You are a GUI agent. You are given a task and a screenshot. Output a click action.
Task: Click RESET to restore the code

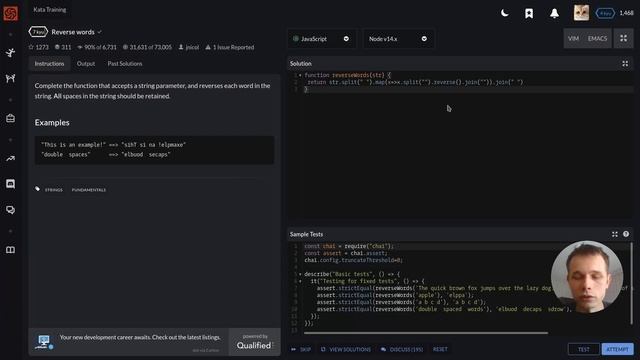(440, 349)
